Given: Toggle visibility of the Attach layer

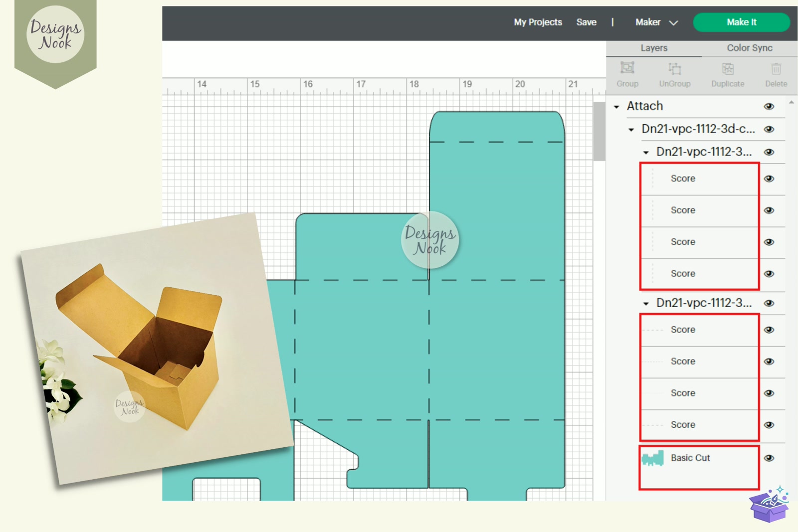Looking at the screenshot, I should 769,106.
